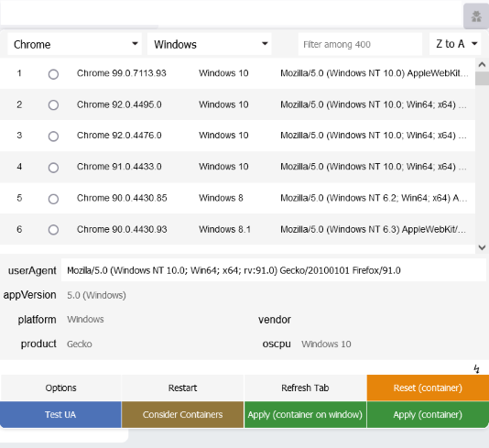
Task: Toggle the Consider Containers button
Action: click(182, 414)
